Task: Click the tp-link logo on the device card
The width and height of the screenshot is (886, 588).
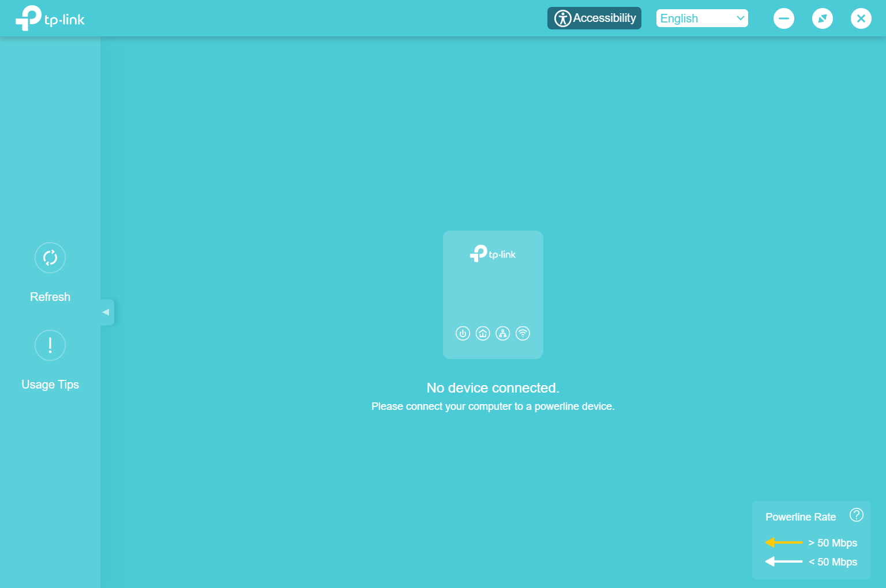Action: click(493, 254)
